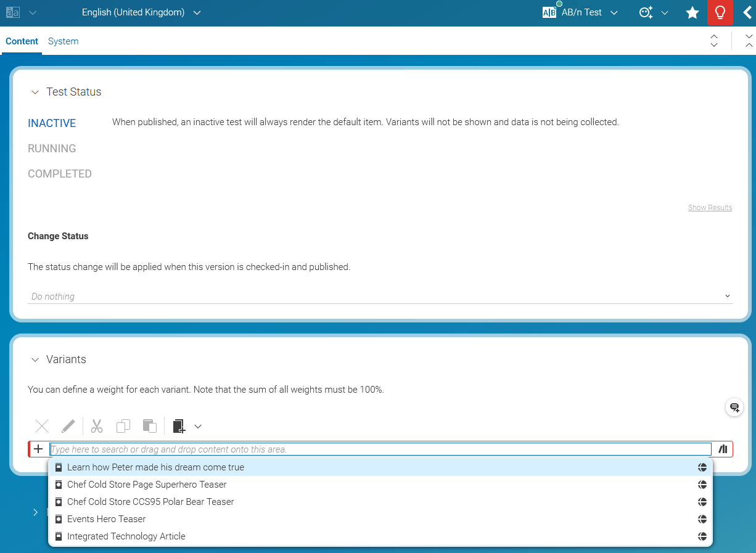Select the RUNNING test status option
Image resolution: width=756 pixels, height=553 pixels.
[51, 148]
